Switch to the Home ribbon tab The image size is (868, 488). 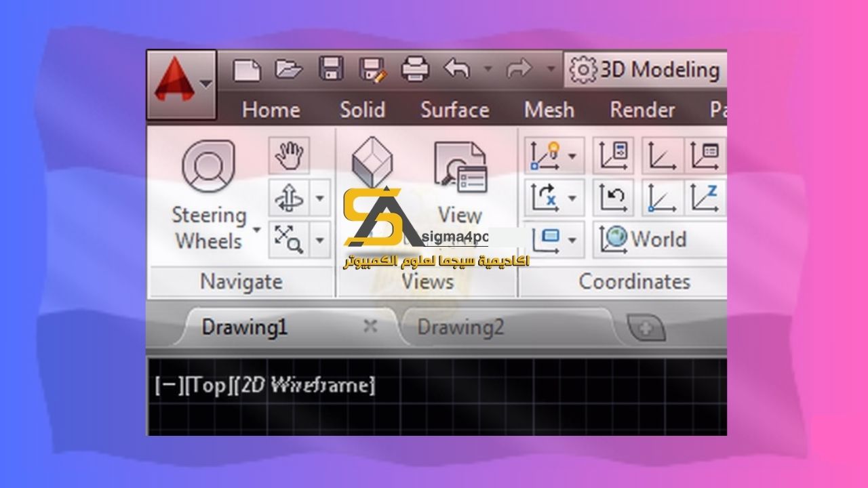tap(271, 110)
